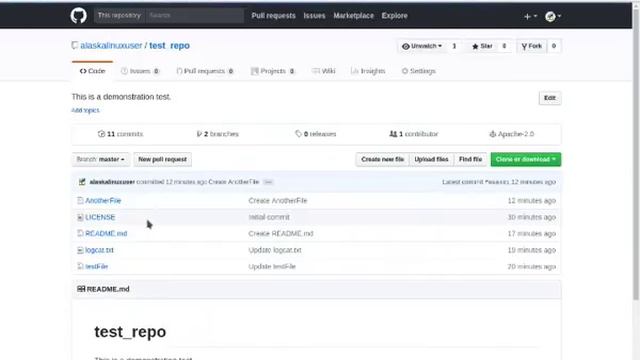Open committer alaskalinuxuser in commit bar
Image resolution: width=640 pixels, height=360 pixels.
point(112,182)
